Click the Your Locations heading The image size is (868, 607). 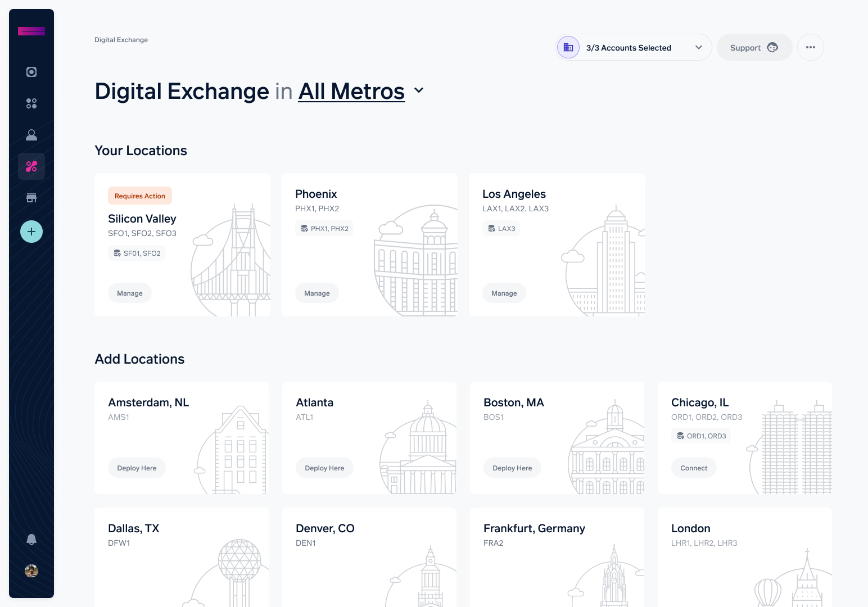141,151
